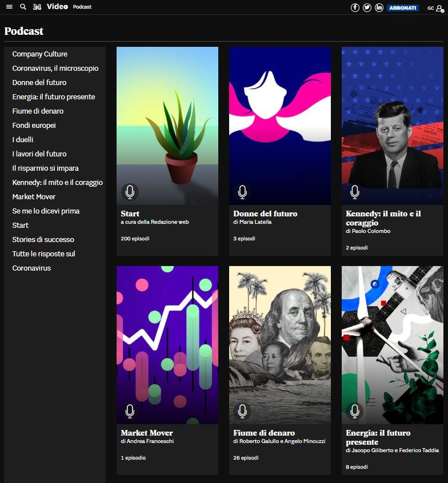Open the Twitter social icon
The width and height of the screenshot is (448, 483).
click(367, 7)
